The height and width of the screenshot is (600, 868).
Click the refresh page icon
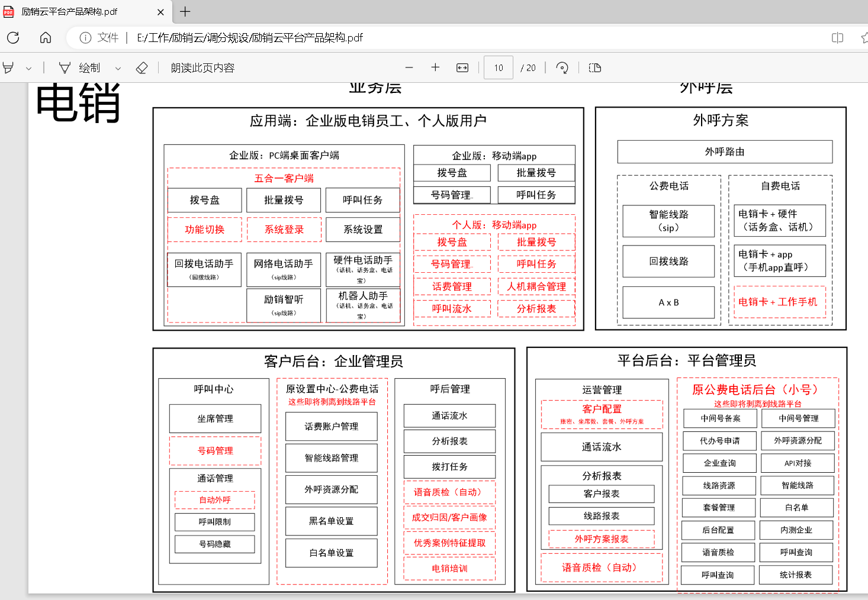[x=13, y=38]
